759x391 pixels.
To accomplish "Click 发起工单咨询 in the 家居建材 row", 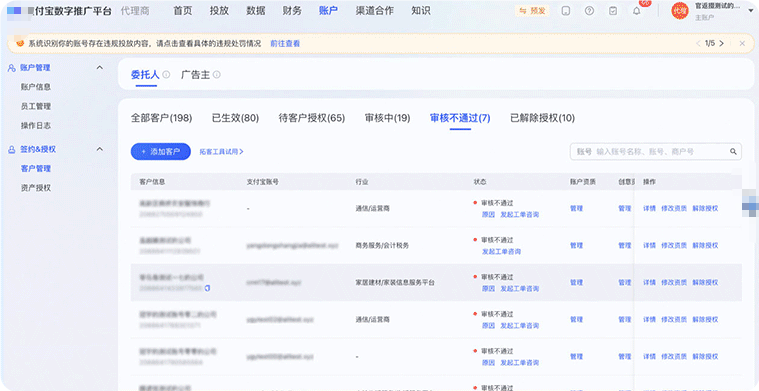I will coord(519,288).
